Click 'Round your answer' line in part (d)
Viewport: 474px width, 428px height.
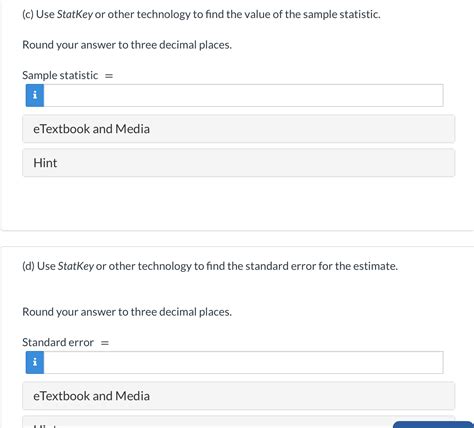(127, 312)
